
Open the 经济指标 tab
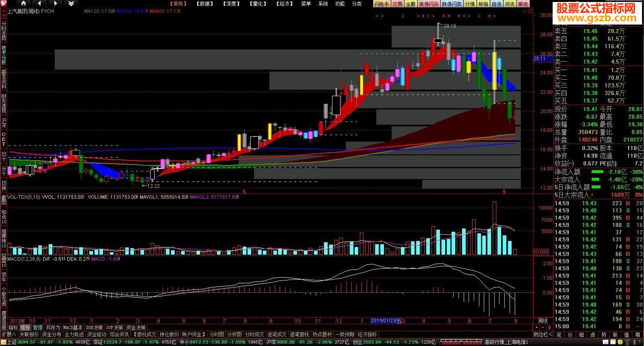click(367, 334)
